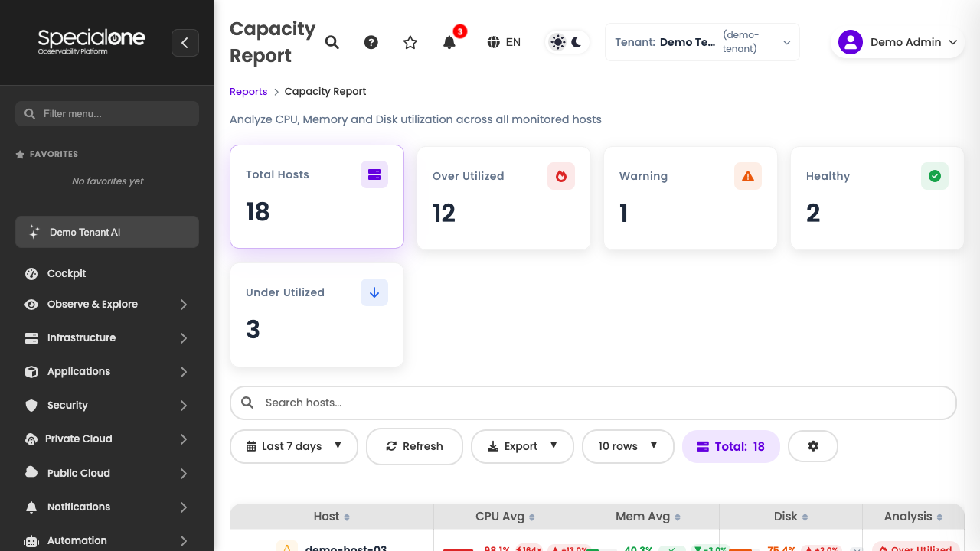Open Private Cloud menu item
This screenshot has height=551, width=980.
click(x=107, y=439)
